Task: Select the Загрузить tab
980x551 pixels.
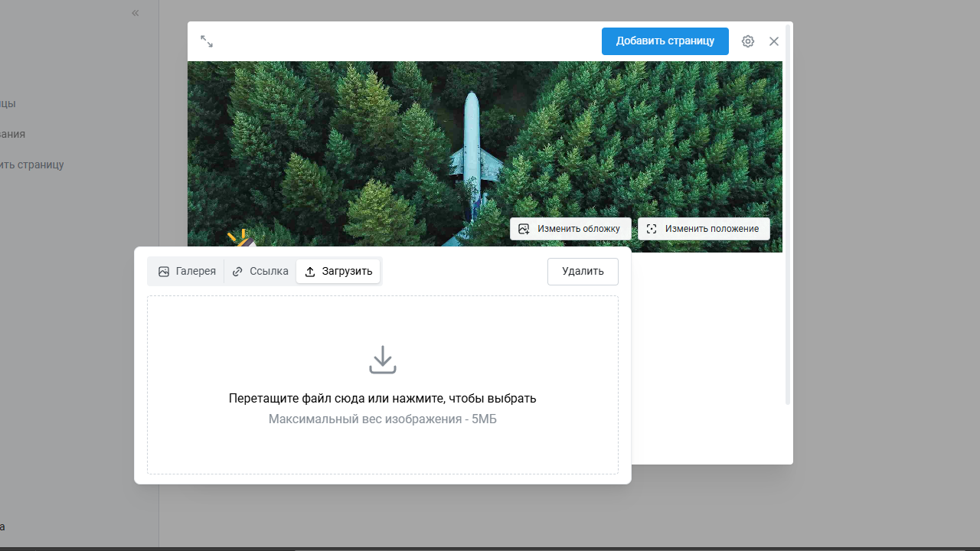Action: point(338,272)
